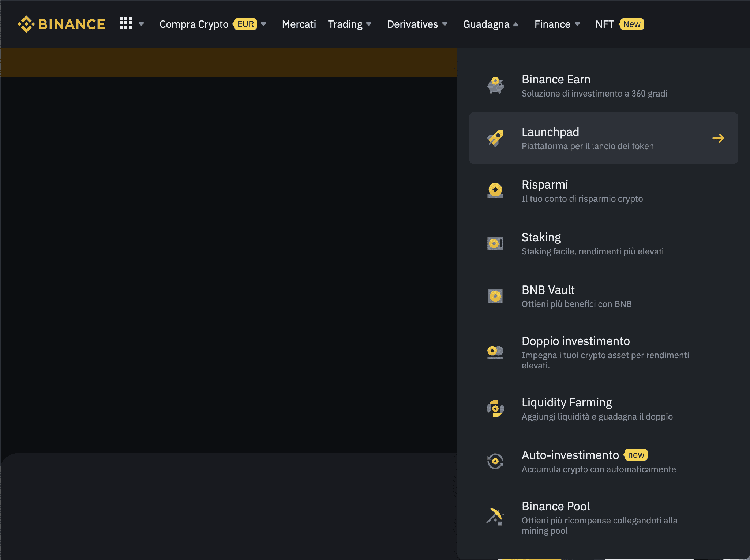Click the Launchpad rocket icon

495,138
